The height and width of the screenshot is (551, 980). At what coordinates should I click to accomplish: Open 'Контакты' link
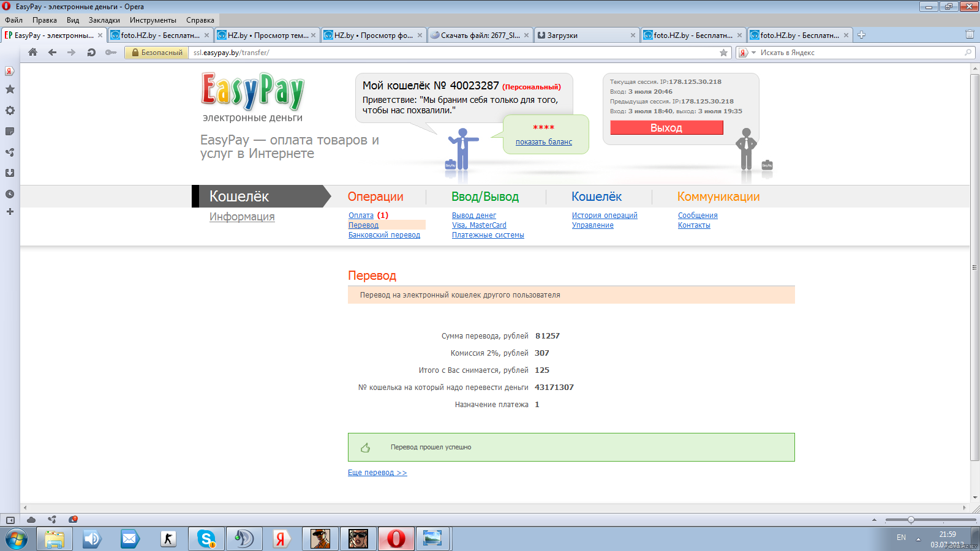(694, 225)
